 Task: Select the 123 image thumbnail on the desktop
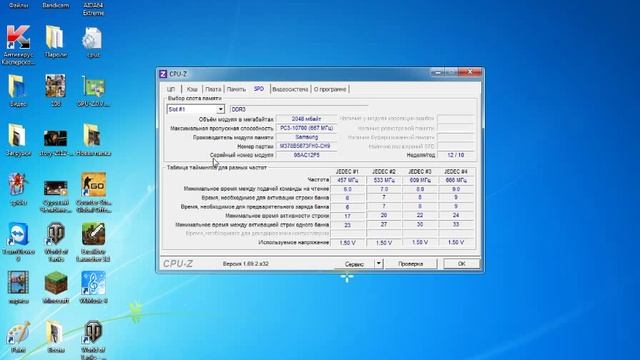point(56,86)
